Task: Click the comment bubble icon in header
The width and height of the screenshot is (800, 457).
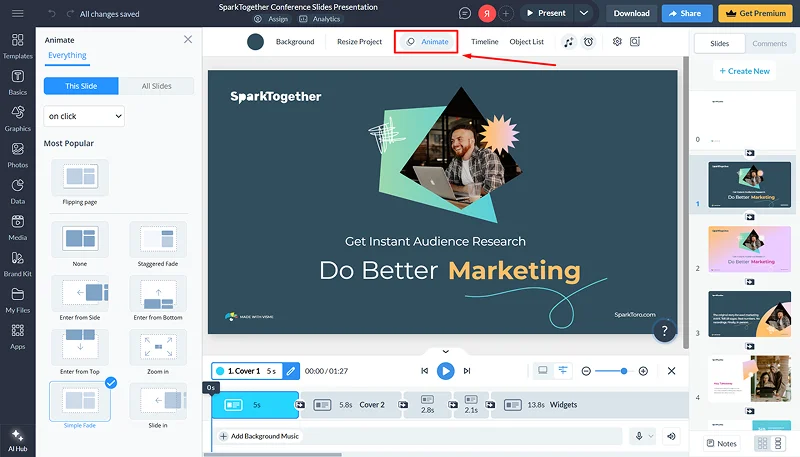Action: 465,13
